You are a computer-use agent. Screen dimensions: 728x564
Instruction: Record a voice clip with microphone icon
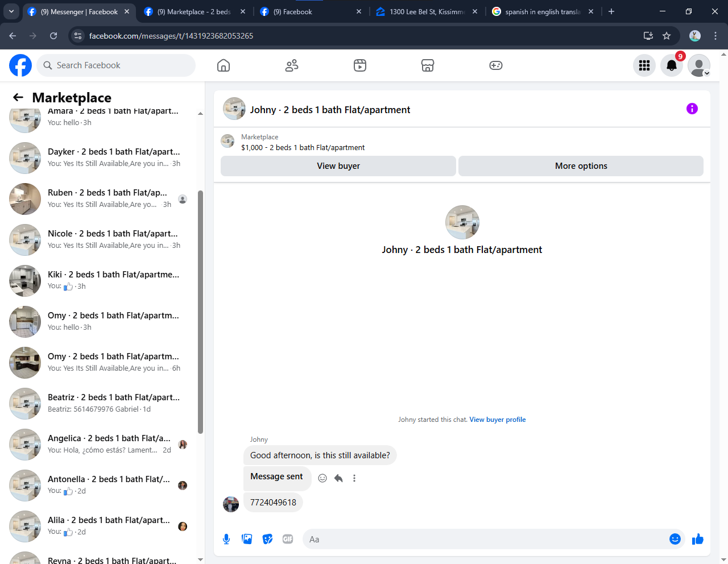point(226,539)
